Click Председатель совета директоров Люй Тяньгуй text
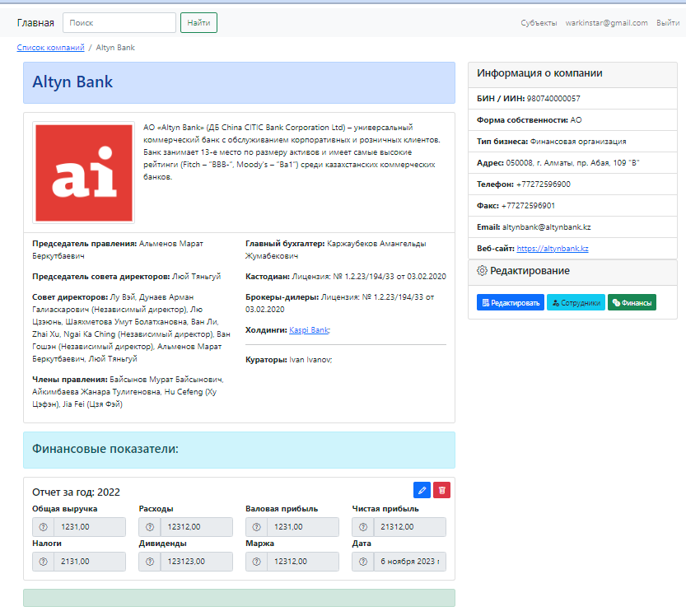Screen dimensions: 686x616 pos(127,277)
